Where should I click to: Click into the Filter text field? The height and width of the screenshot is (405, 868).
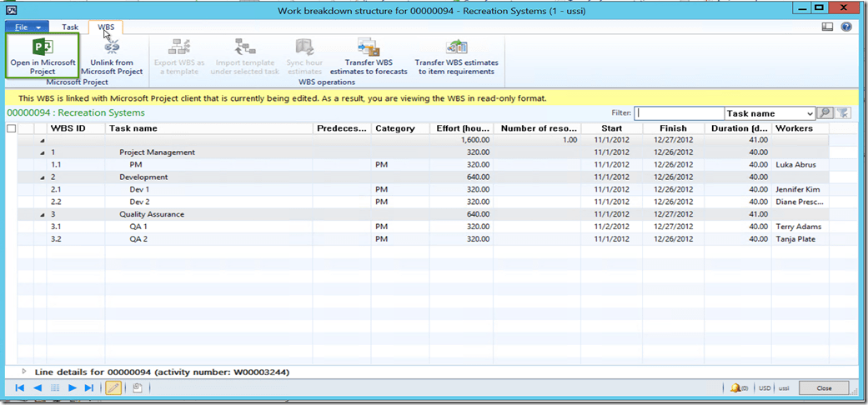[x=678, y=113]
